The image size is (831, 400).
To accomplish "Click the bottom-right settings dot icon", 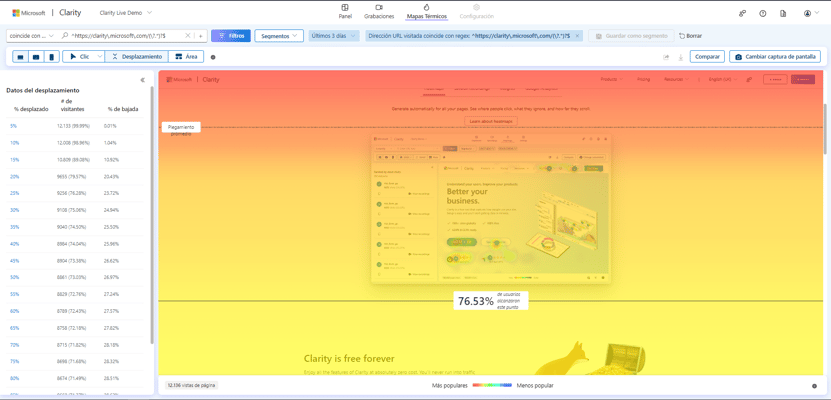I will [x=814, y=386].
